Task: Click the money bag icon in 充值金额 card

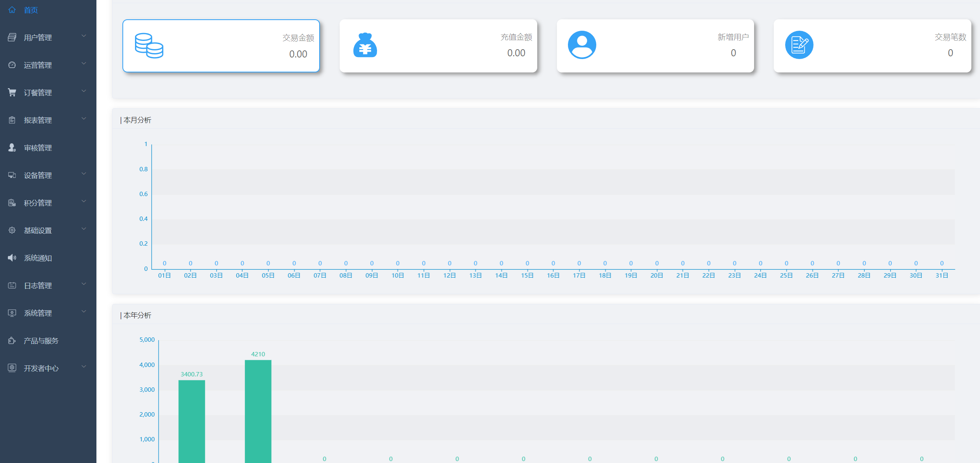Action: [x=365, y=45]
